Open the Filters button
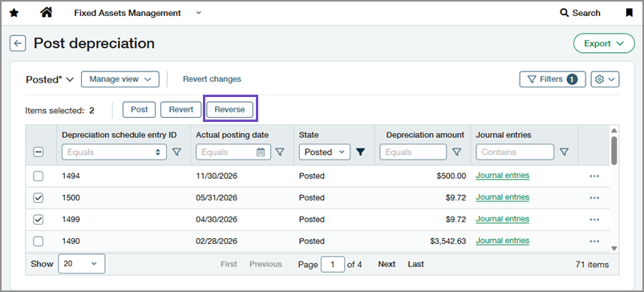644x292 pixels. [x=553, y=79]
